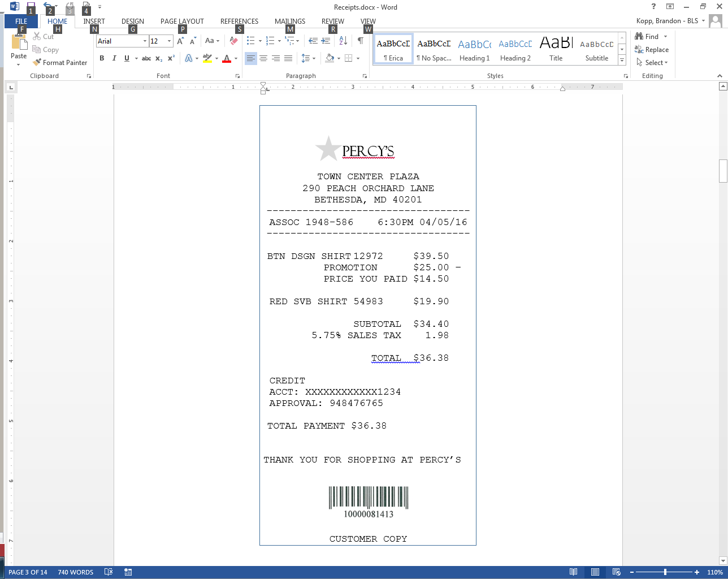Click the Replace button

(x=652, y=50)
